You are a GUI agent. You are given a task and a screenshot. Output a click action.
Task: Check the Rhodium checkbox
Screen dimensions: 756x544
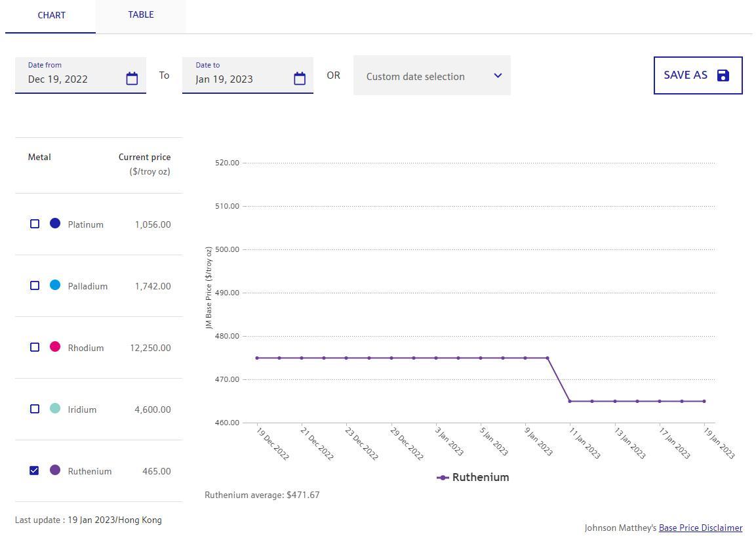pos(35,347)
